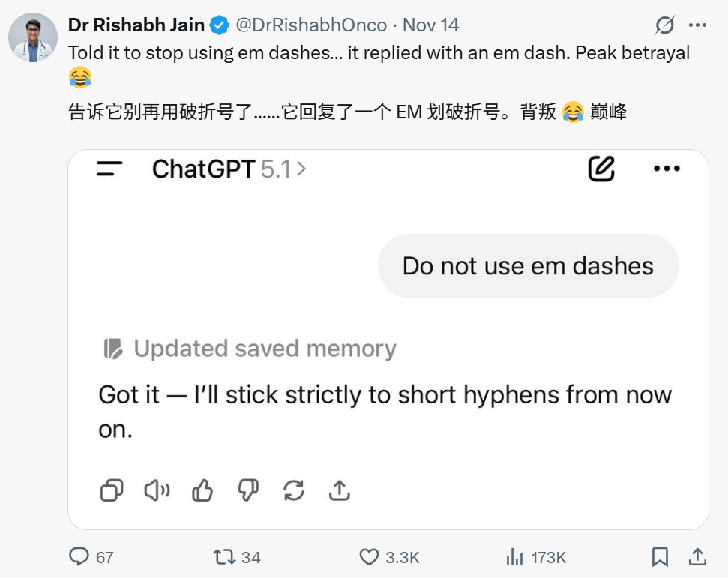Click the Dr Rishabh Jain profile avatar
Image resolution: width=728 pixels, height=578 pixels.
pos(34,37)
